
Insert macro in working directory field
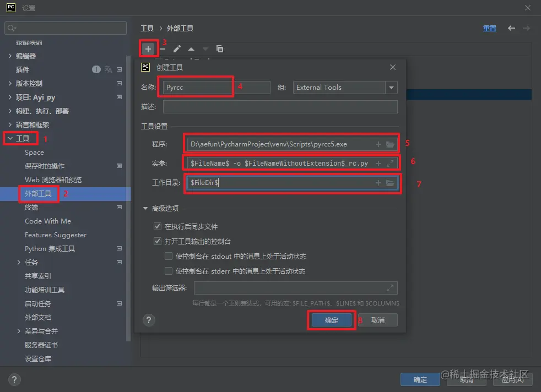pos(378,183)
